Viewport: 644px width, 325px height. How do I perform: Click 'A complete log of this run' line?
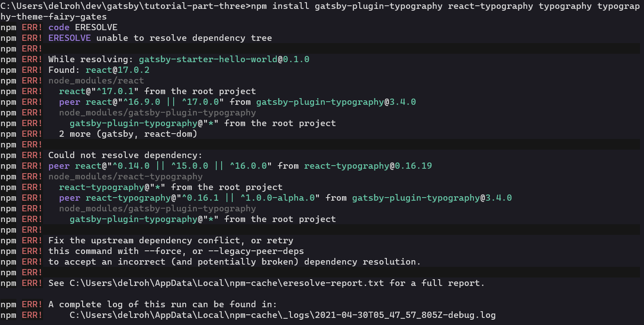163,305
